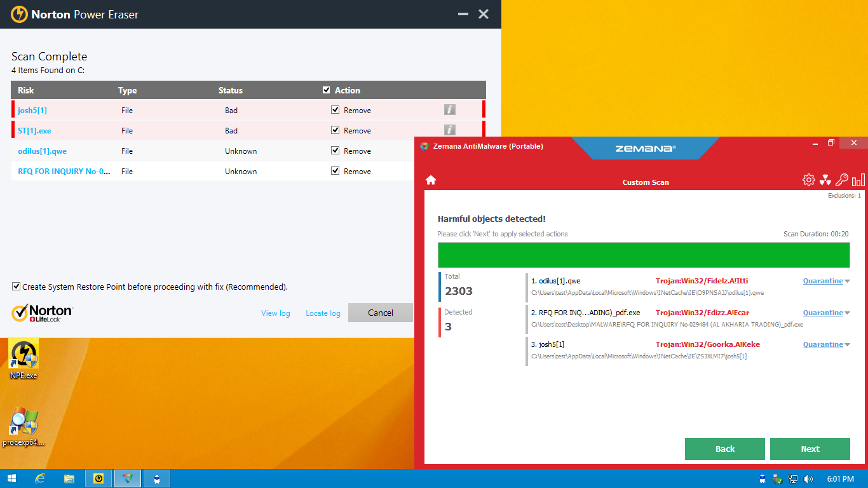Viewport: 868px width, 488px height.
Task: Open the Locate log link
Action: click(x=323, y=313)
